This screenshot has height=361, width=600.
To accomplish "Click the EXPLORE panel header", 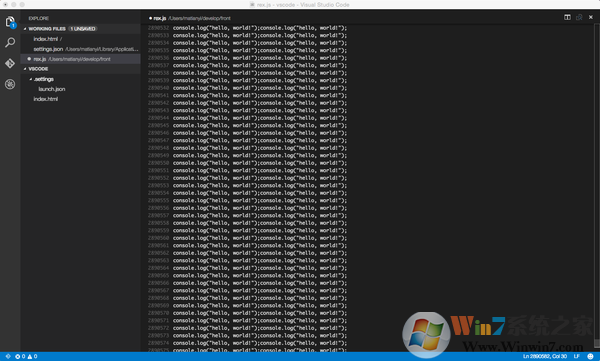I will coord(39,18).
